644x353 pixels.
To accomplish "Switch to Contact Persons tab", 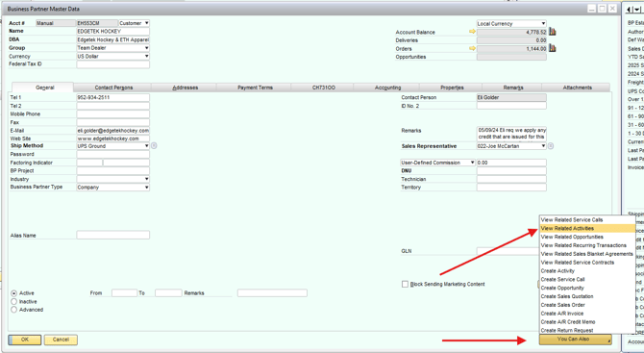I will [113, 88].
